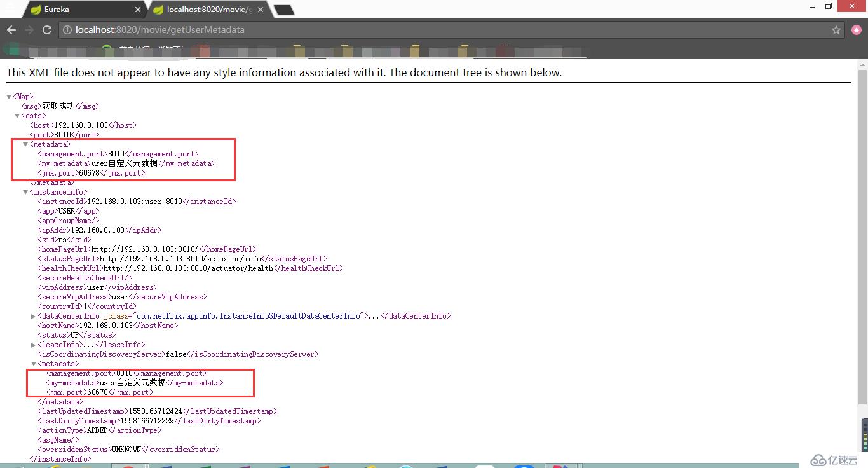Go back using the browser back arrow
The width and height of the screenshot is (868, 468).
coord(11,30)
